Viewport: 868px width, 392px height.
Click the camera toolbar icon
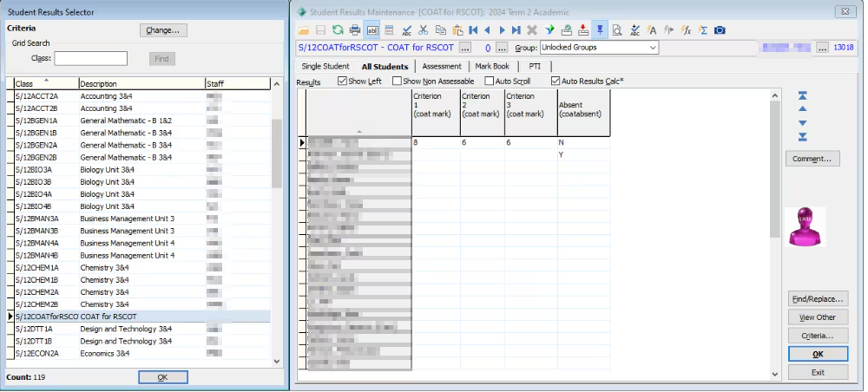click(x=720, y=30)
